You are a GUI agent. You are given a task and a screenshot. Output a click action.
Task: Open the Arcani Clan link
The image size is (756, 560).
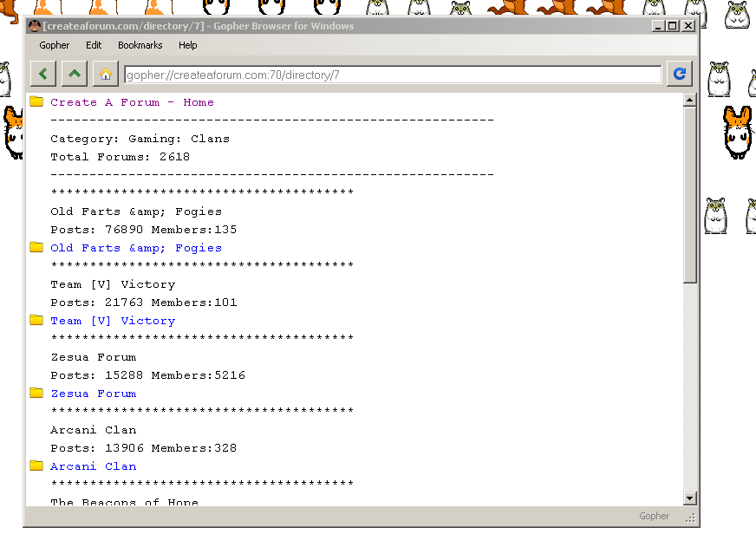93,466
